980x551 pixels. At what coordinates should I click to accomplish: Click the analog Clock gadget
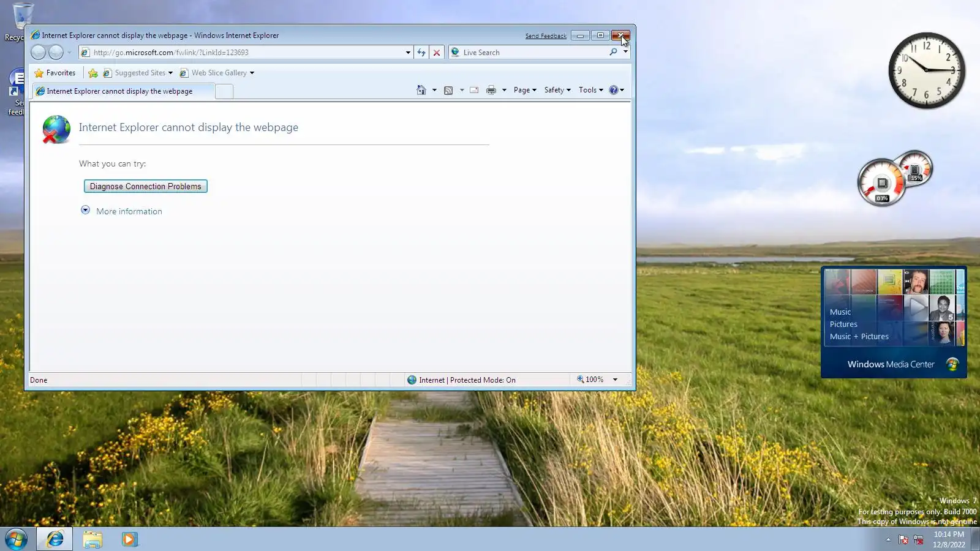(x=927, y=70)
